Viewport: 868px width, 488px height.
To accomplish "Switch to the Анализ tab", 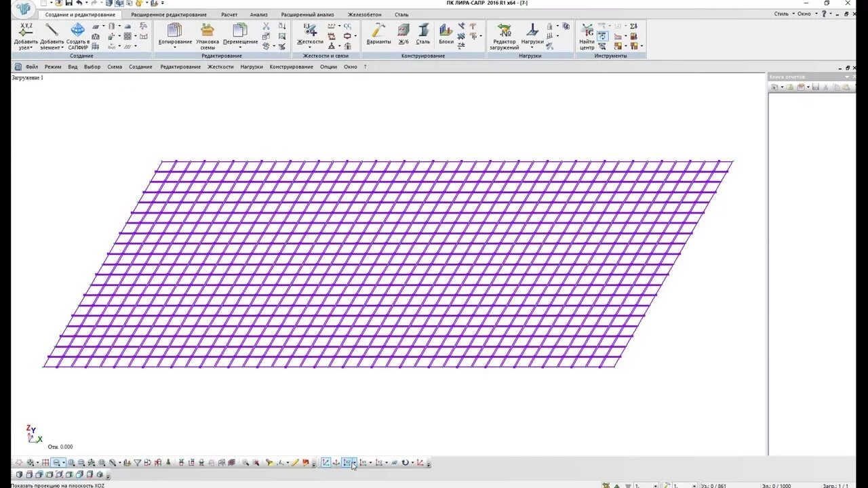I will point(258,14).
